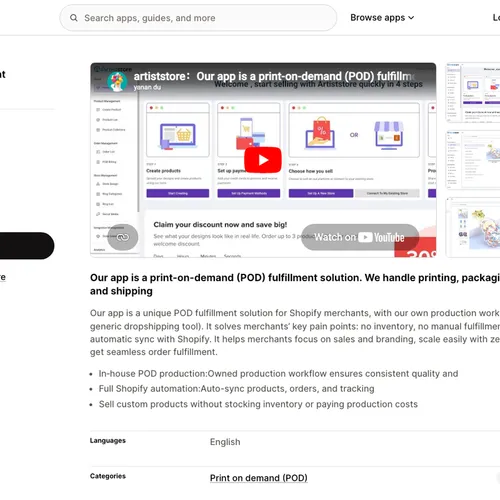
Task: Click the yanan du channel name
Action: tap(147, 87)
